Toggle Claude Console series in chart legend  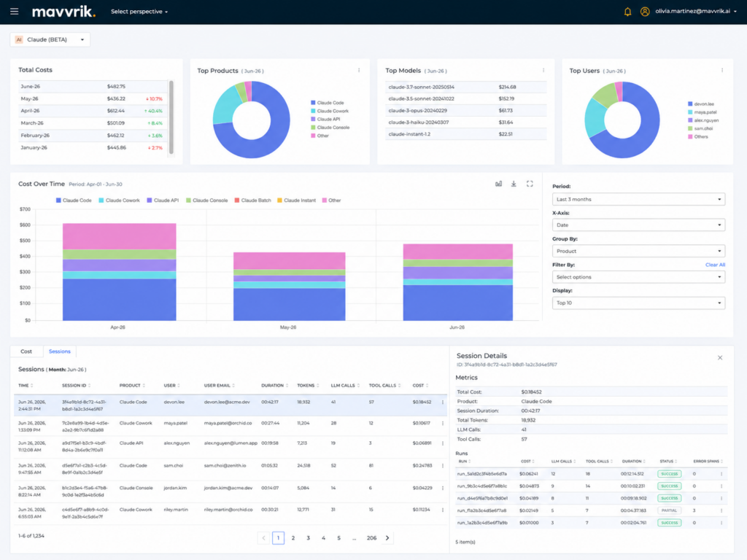(206, 201)
